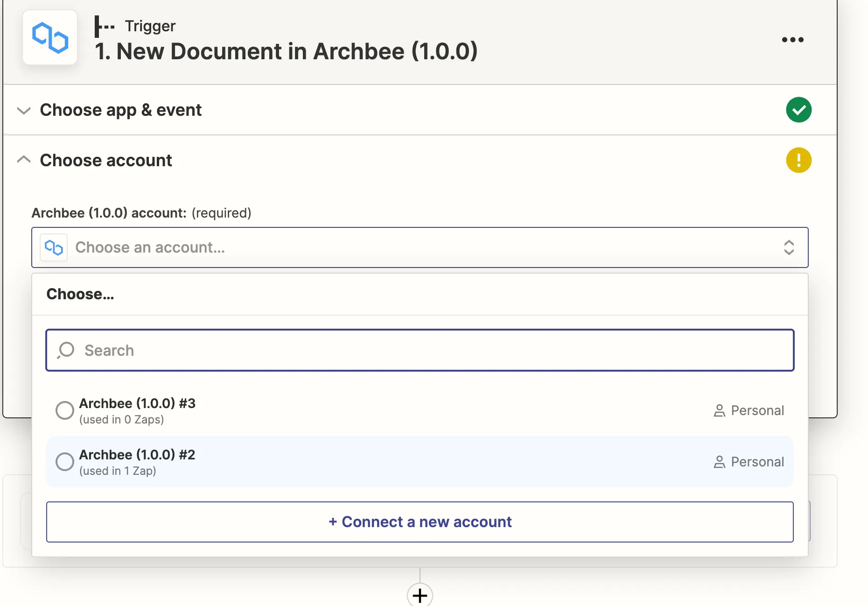Connect a new account

420,522
